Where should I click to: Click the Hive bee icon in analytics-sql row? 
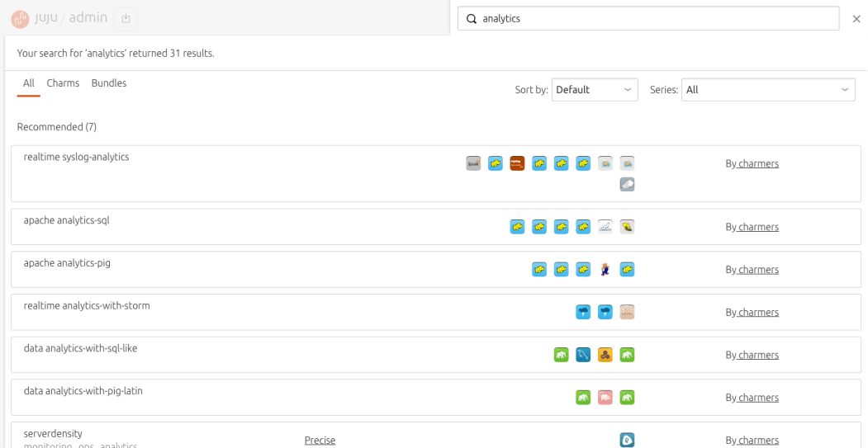(x=627, y=227)
